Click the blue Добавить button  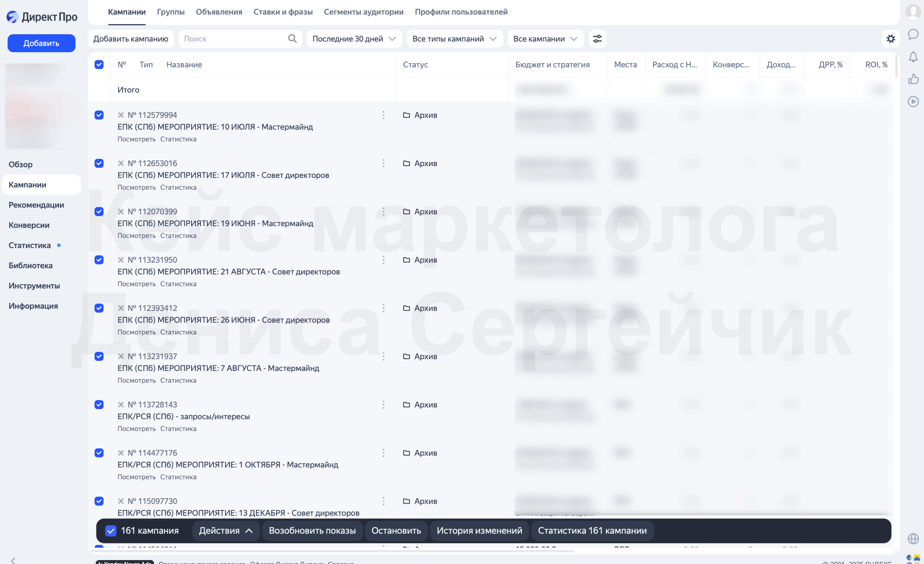click(41, 43)
